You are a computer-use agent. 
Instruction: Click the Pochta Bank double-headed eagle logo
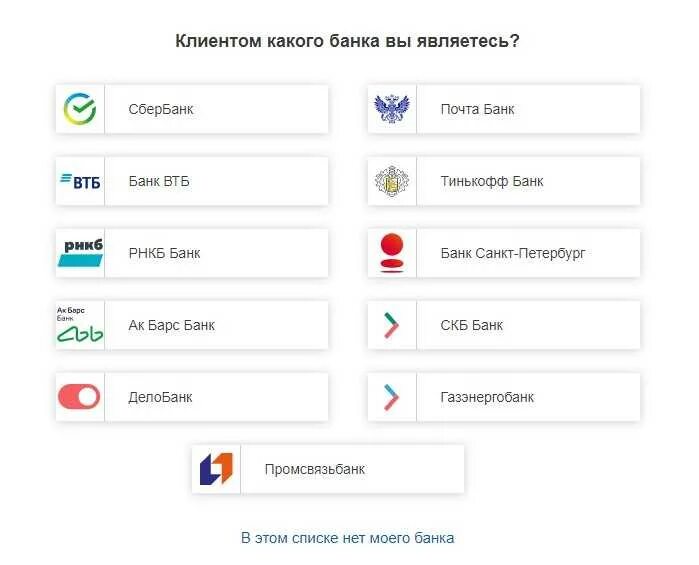pyautogui.click(x=392, y=109)
